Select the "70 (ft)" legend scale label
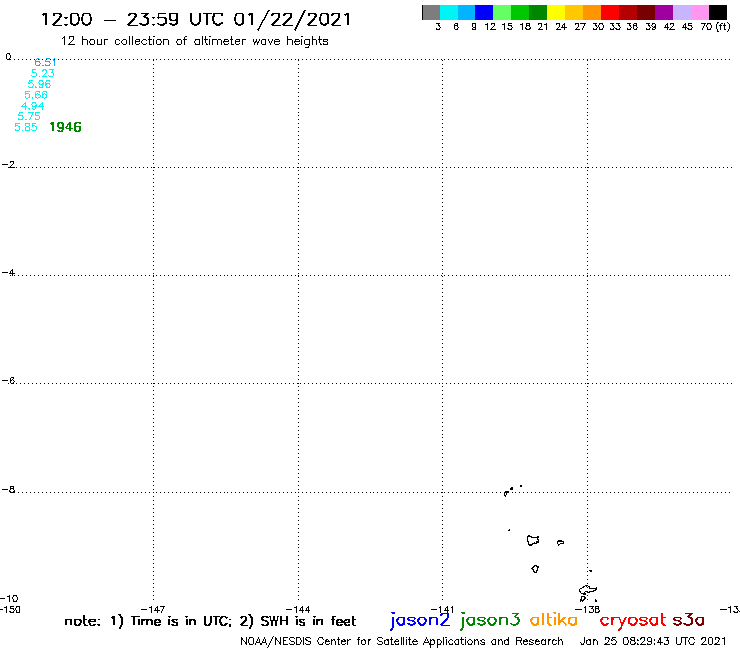Viewport: 740px width, 650px height. [x=715, y=26]
